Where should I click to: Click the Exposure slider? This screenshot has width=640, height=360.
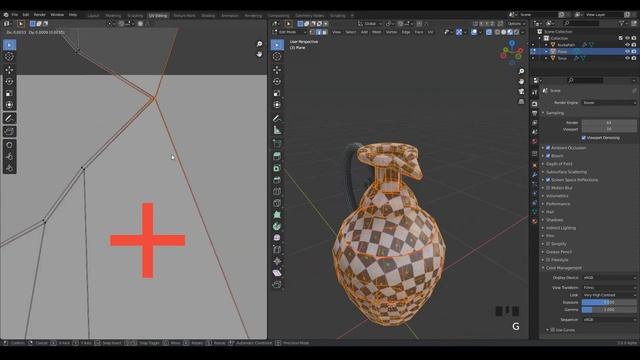tap(609, 302)
